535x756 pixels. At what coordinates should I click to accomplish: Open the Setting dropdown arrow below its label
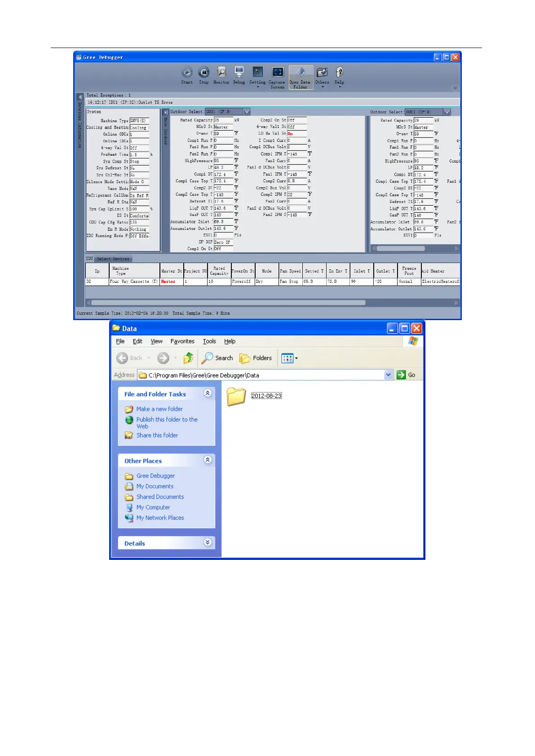point(257,87)
